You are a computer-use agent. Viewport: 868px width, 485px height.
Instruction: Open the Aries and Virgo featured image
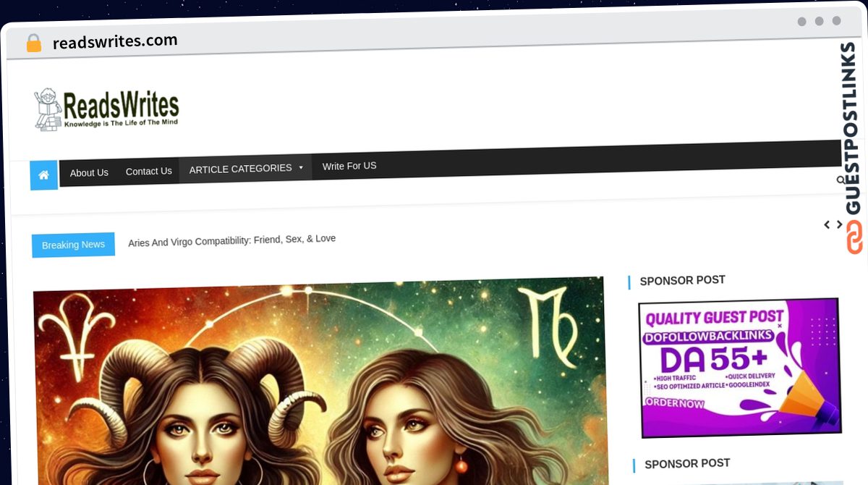coord(319,381)
